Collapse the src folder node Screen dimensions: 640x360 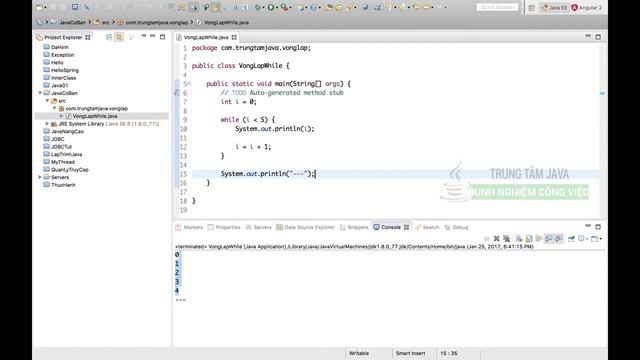(x=47, y=100)
